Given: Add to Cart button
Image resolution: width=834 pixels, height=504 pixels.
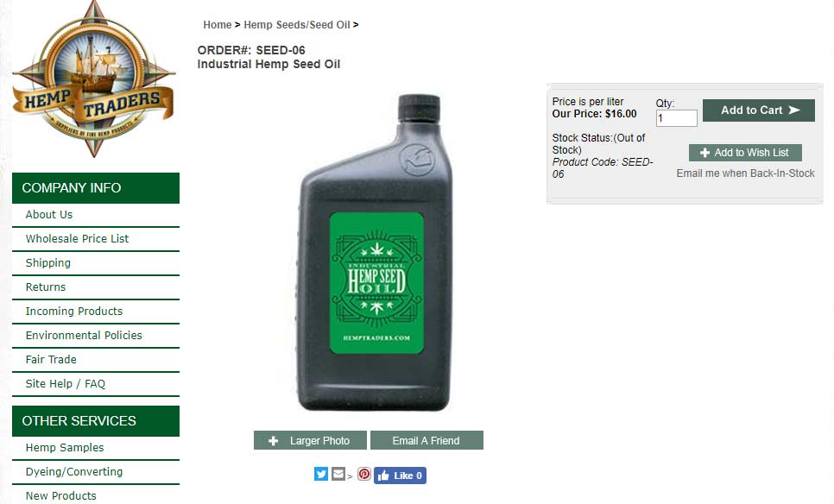Looking at the screenshot, I should point(759,110).
